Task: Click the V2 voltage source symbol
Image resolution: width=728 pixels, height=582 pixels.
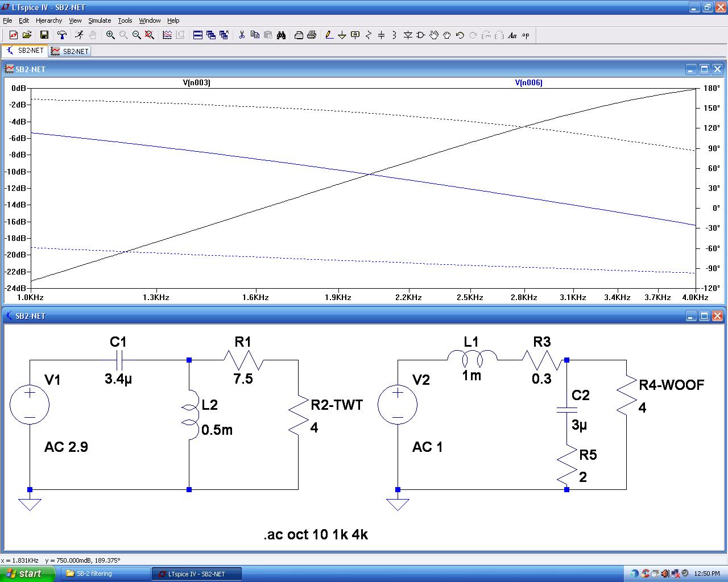Action: pyautogui.click(x=398, y=405)
